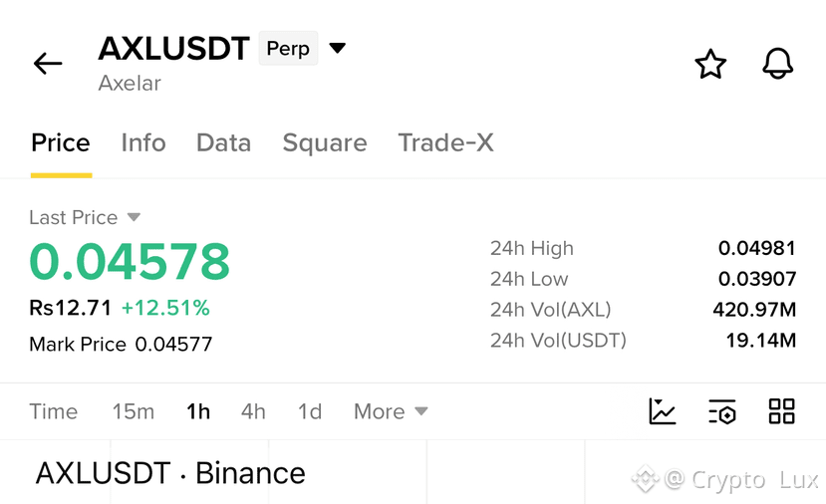
Task: Open price alert bell icon
Action: coord(777,63)
